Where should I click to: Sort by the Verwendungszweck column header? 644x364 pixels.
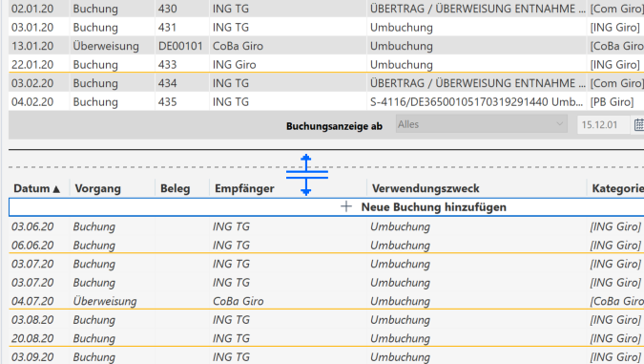(x=426, y=188)
